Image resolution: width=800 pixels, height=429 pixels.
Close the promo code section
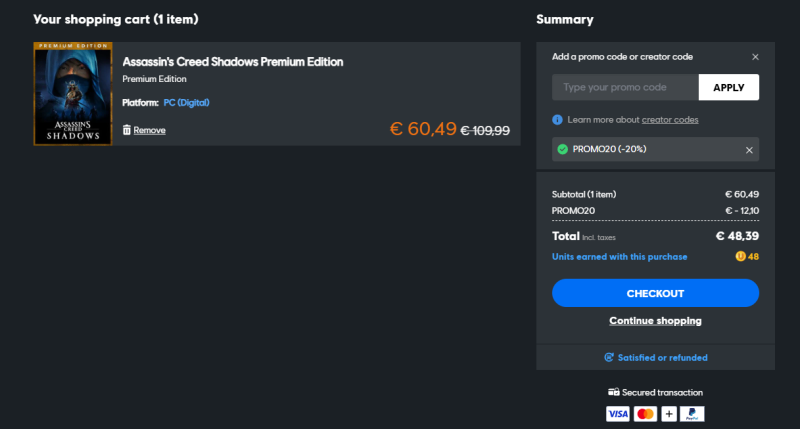point(755,57)
